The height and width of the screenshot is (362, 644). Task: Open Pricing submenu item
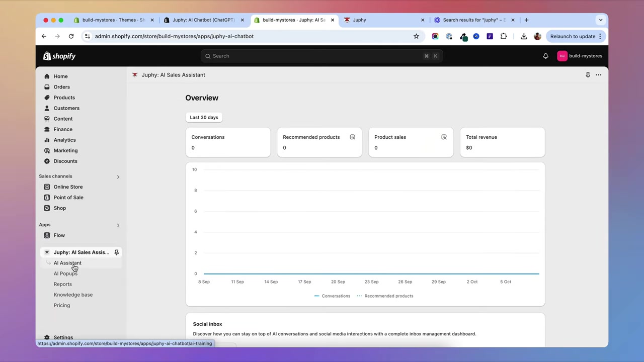coord(62,305)
